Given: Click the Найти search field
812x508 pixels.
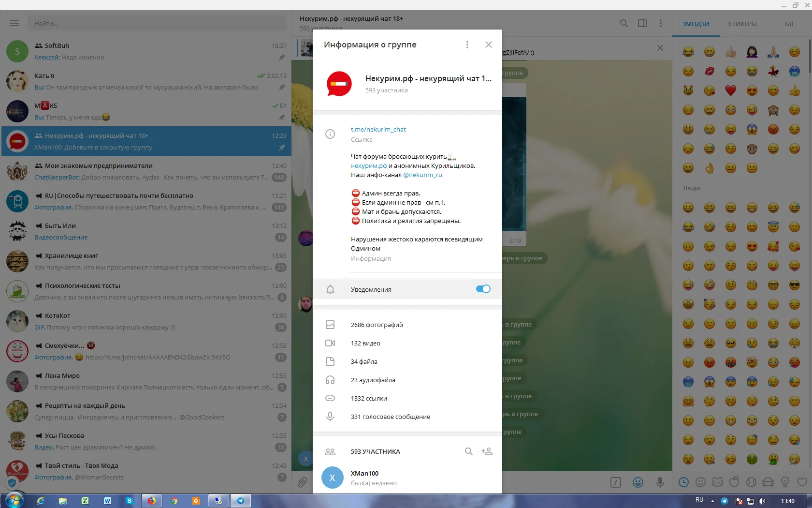Looking at the screenshot, I should (x=157, y=23).
